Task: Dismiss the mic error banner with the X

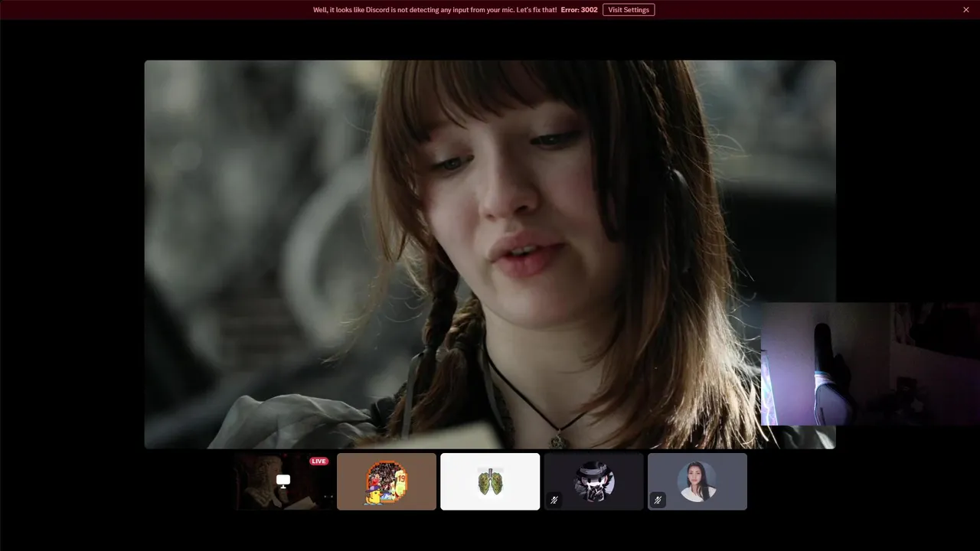Action: [966, 10]
